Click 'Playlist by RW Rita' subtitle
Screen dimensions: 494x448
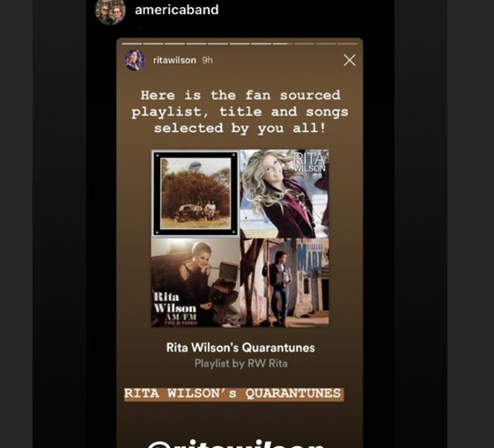pyautogui.click(x=240, y=364)
